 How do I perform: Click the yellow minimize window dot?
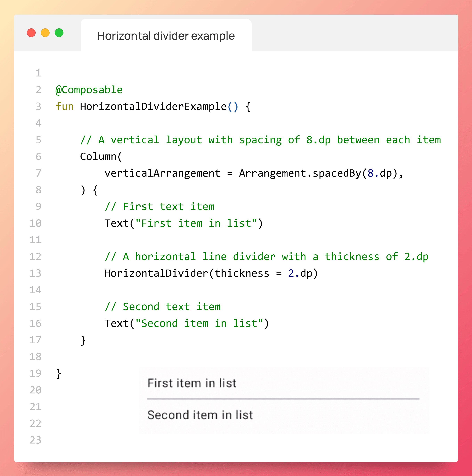tap(45, 33)
